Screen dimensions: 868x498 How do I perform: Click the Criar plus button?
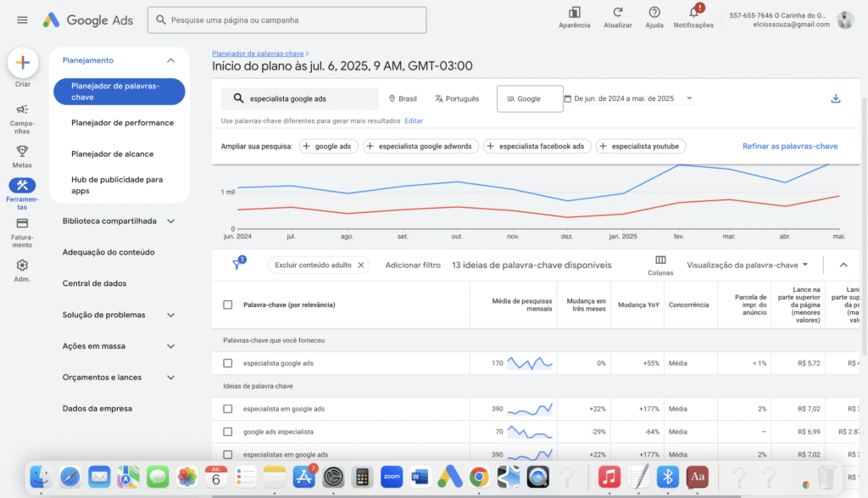tap(23, 62)
